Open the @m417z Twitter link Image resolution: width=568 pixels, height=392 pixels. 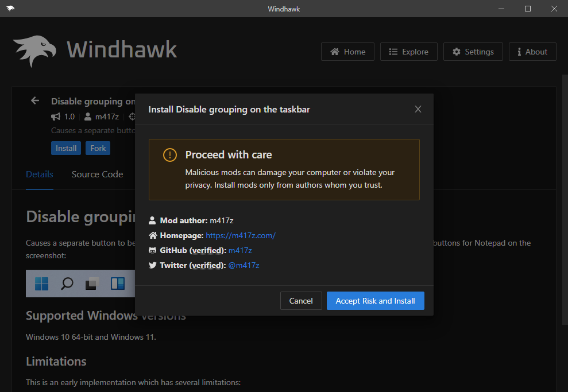(x=244, y=265)
